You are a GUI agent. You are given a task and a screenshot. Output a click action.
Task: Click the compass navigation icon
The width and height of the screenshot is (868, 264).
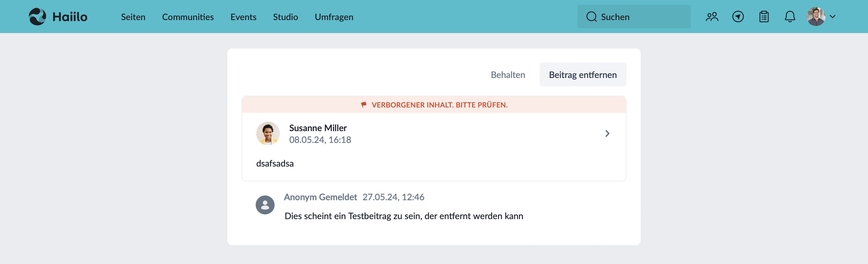pos(738,17)
